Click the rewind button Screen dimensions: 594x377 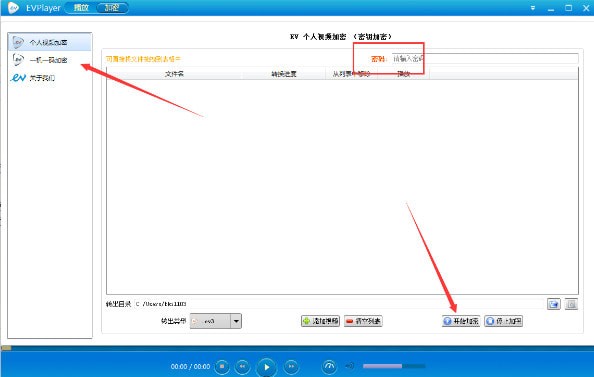coord(242,366)
